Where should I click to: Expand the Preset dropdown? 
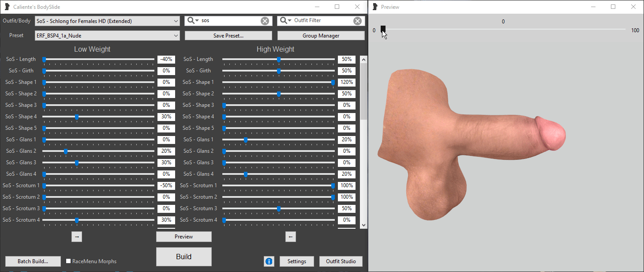tap(176, 36)
